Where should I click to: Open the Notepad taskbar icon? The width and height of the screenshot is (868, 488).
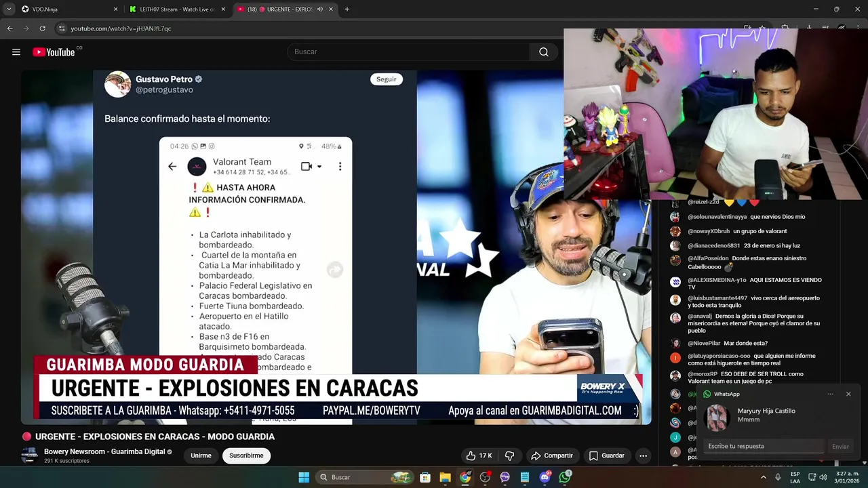[525, 477]
